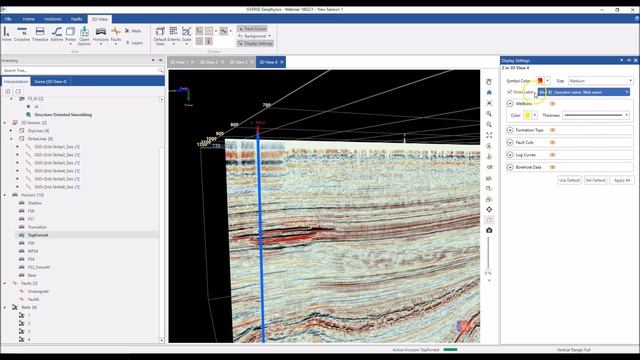
Task: Open the Symbol Color picker
Action: 542,81
